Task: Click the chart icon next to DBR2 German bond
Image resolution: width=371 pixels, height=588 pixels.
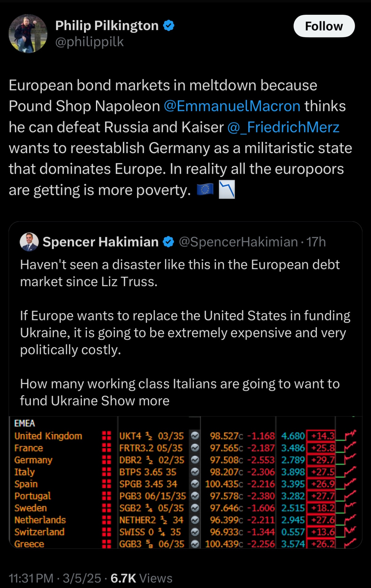Action: click(195, 460)
